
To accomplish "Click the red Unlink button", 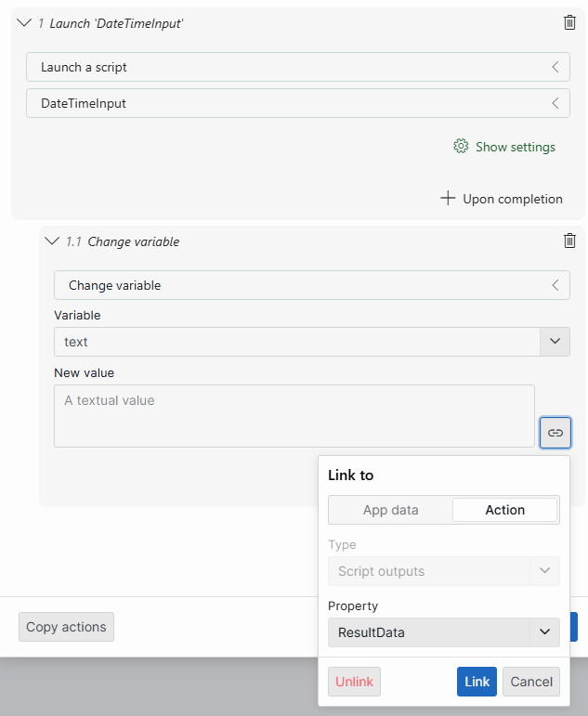I will 354,682.
